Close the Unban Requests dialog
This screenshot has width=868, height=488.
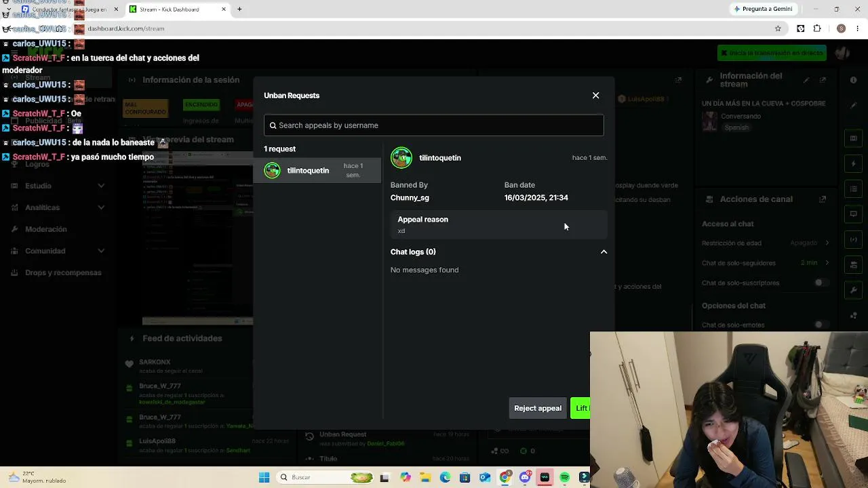[x=595, y=96]
